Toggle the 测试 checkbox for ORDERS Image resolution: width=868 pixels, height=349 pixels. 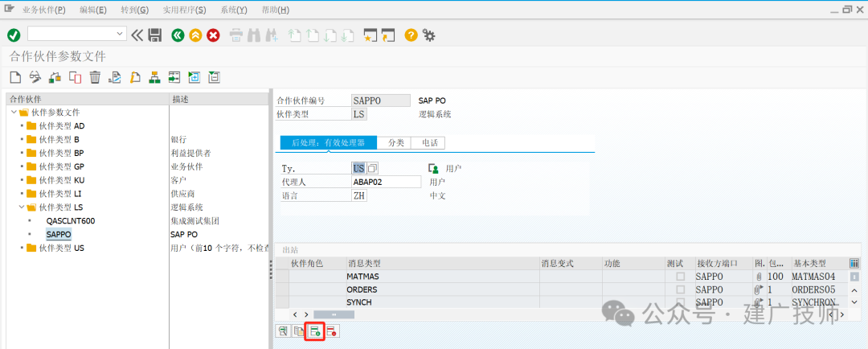click(x=681, y=289)
